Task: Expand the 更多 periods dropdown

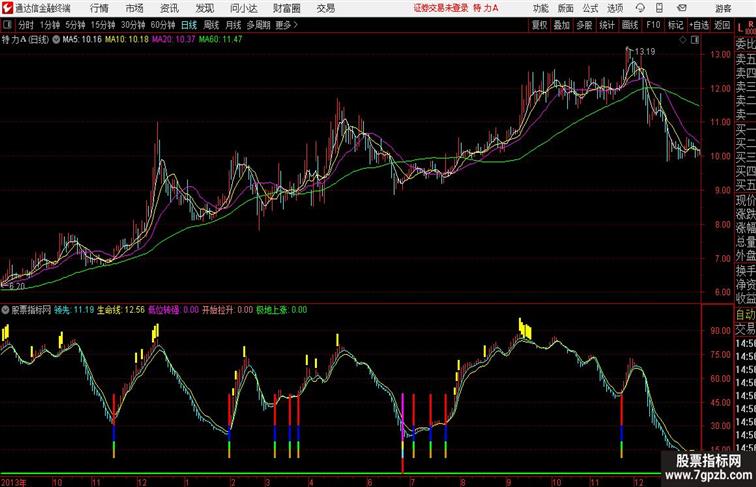Action: (286, 25)
